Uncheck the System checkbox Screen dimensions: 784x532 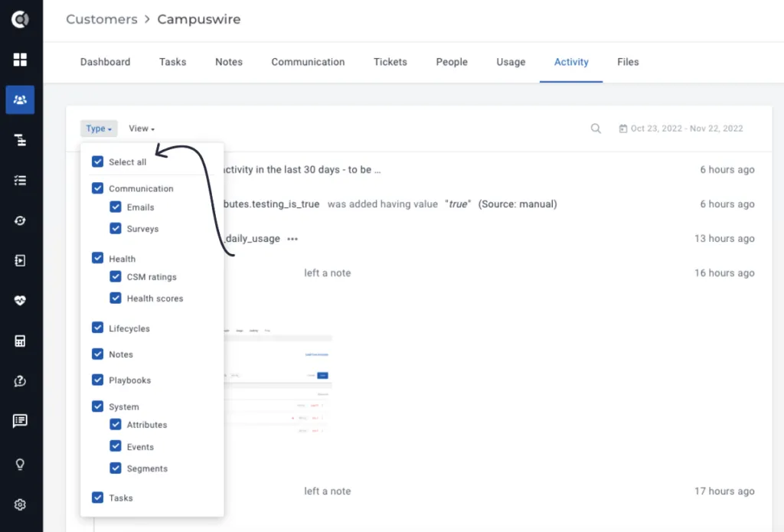tap(97, 406)
